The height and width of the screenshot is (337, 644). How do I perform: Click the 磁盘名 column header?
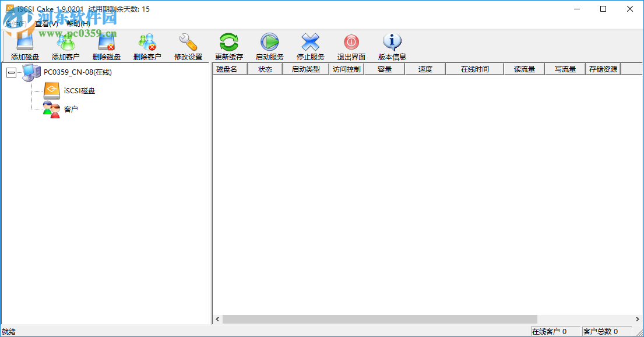(x=229, y=68)
